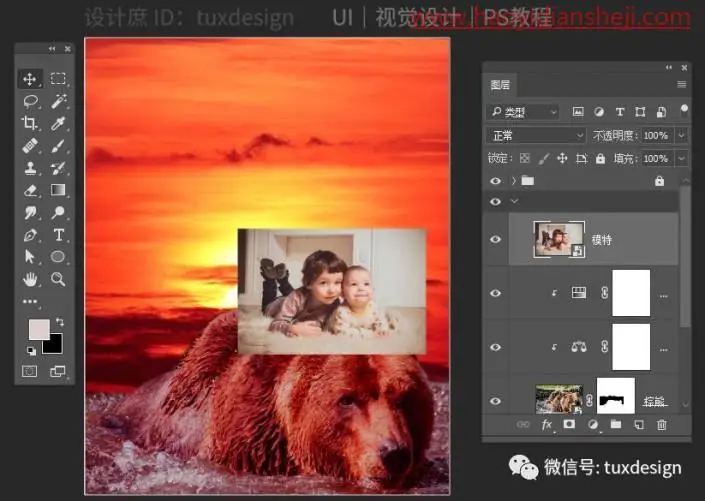Screen dimensions: 705x501
Task: Lock image pixels with brush icon
Action: 544,158
